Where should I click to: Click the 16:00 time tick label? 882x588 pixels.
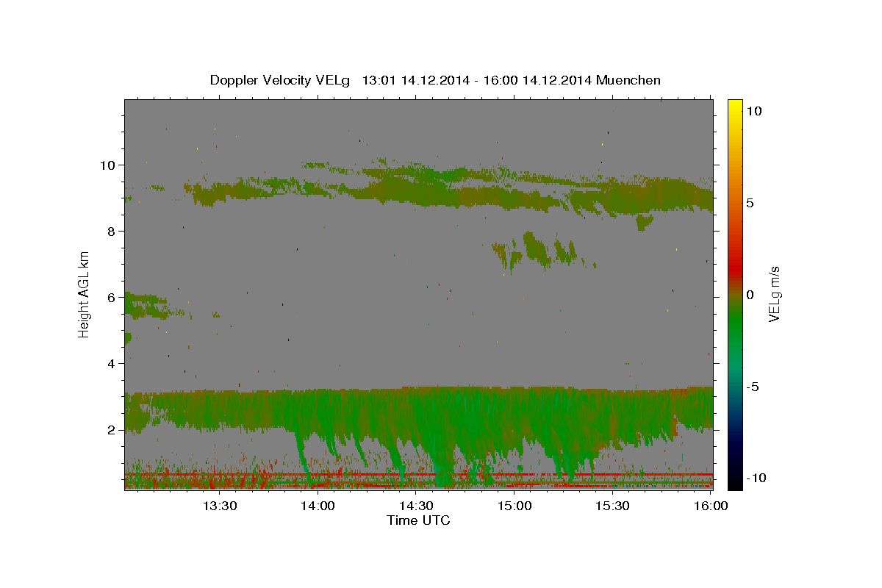pos(710,506)
